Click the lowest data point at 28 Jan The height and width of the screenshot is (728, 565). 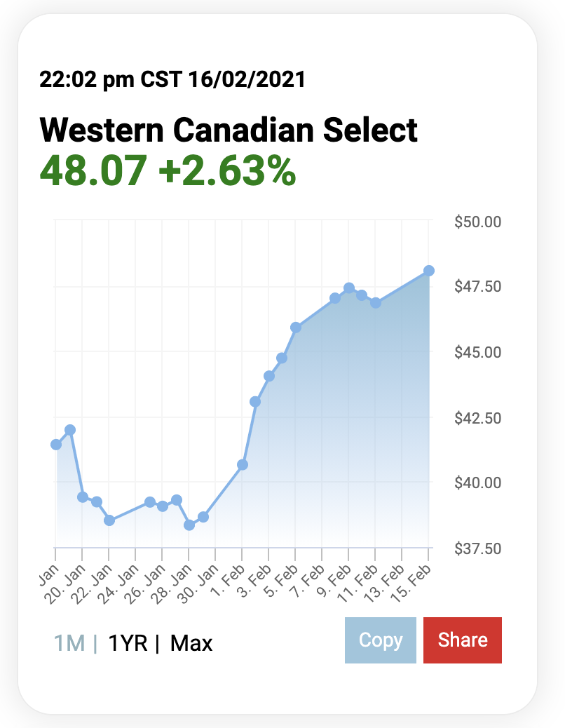coord(189,525)
